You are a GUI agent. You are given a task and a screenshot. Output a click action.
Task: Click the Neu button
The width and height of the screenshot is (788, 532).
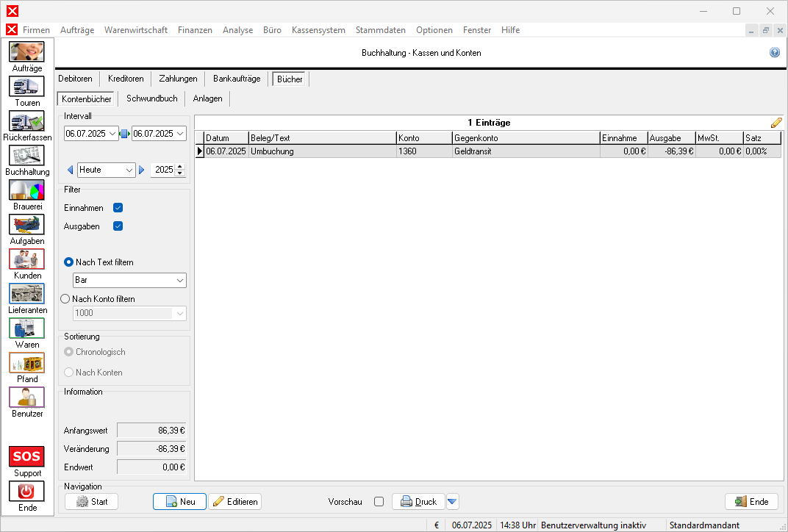(180, 502)
